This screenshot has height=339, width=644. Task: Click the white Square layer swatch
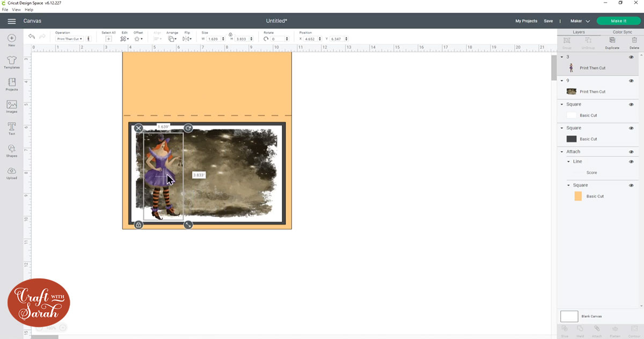point(572,115)
